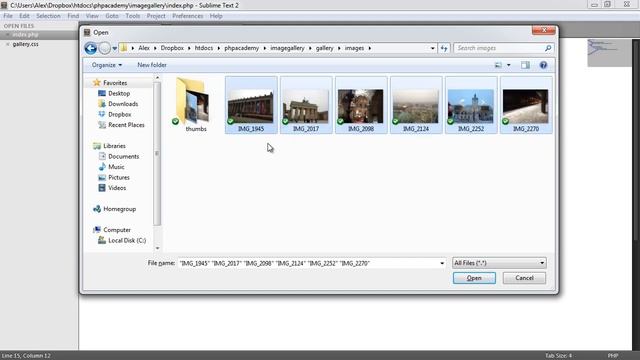The image size is (640, 360).
Task: Open the view options dropdown arrow
Action: point(509,65)
